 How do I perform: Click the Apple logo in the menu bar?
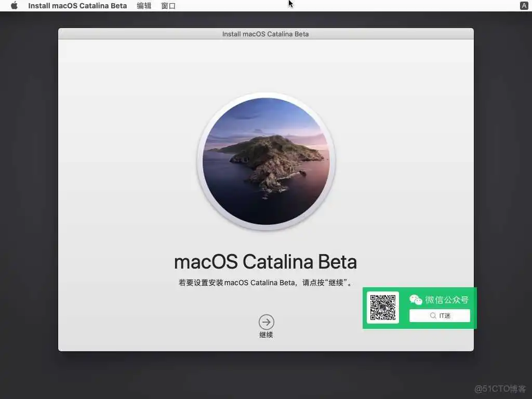click(x=14, y=6)
